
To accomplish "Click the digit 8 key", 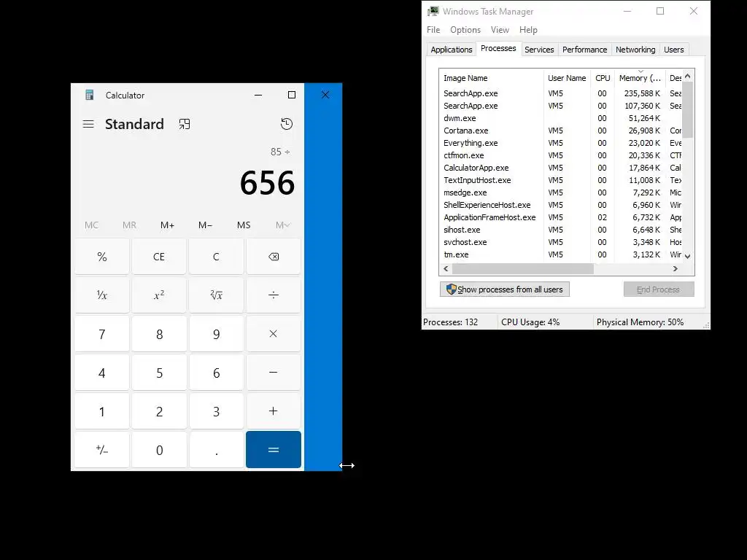I will (x=159, y=334).
